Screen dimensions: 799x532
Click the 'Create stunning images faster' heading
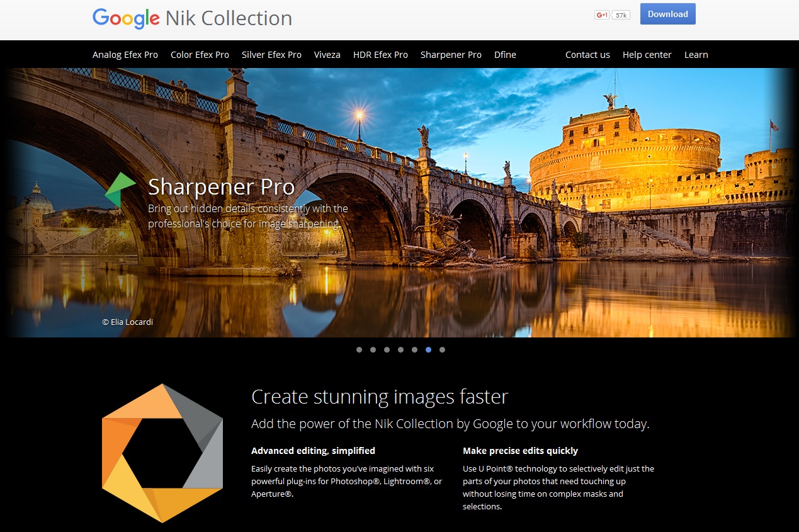pos(380,397)
